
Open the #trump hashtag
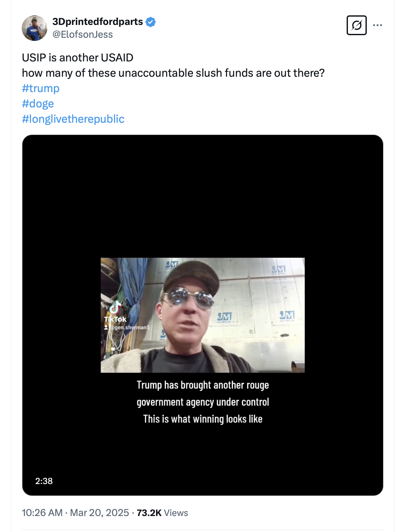(x=41, y=88)
